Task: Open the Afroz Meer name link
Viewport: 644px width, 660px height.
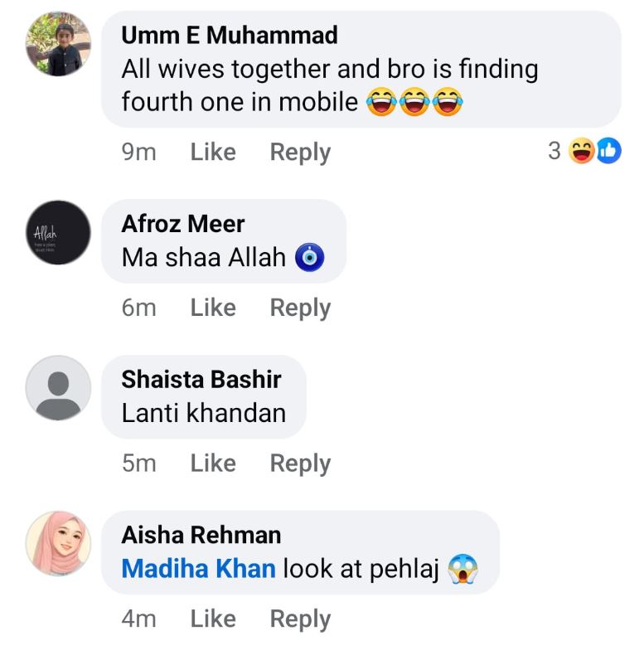Action: pyautogui.click(x=183, y=224)
